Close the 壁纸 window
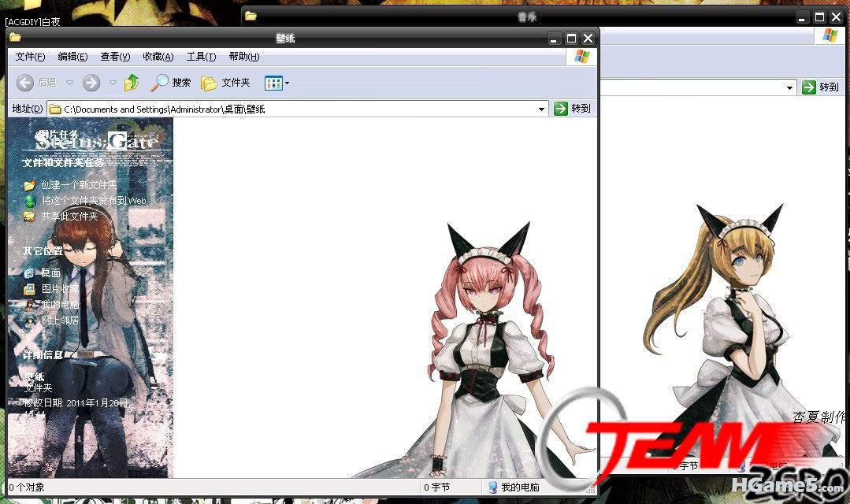Viewport: 850px width, 504px height. [588, 39]
